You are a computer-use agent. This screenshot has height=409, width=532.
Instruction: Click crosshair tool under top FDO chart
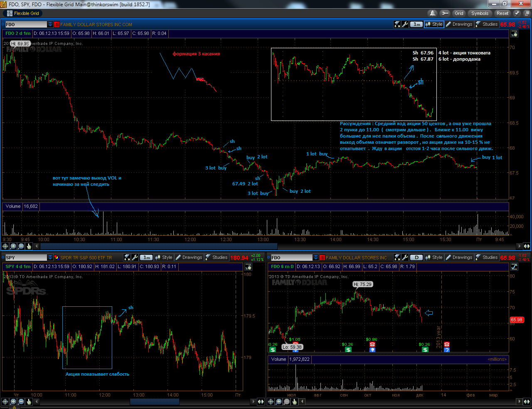[x=5, y=246]
